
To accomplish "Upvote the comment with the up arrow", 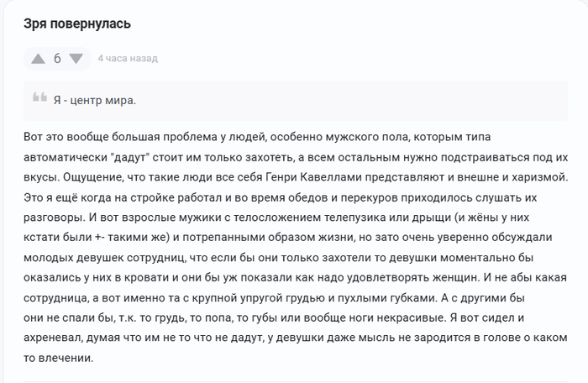I will (39, 59).
